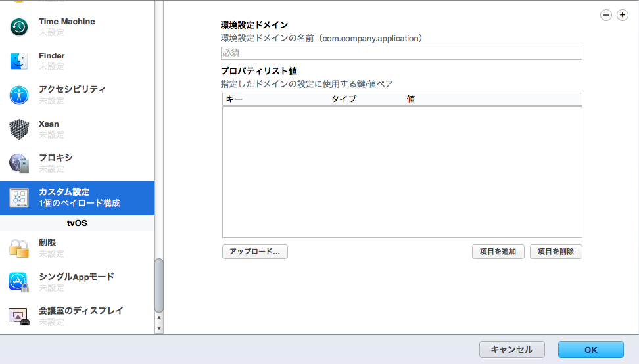This screenshot has height=364, width=639.
Task: Click the custom settings (カスタム設定) icon
Action: coord(19,198)
